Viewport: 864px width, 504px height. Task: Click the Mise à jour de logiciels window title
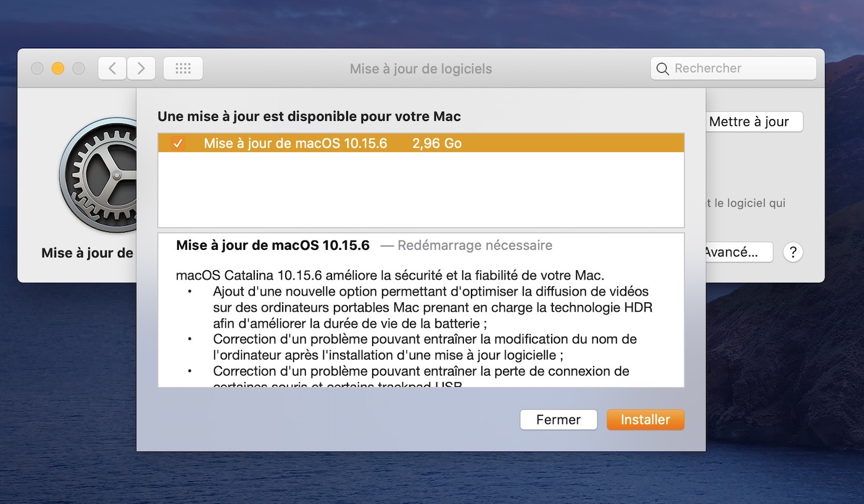[x=421, y=68]
